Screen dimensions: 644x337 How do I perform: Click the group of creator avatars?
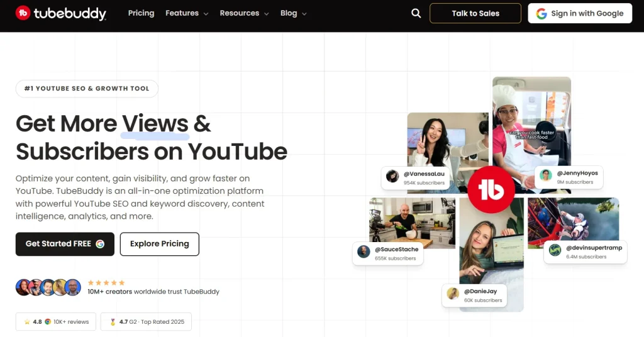click(x=48, y=287)
